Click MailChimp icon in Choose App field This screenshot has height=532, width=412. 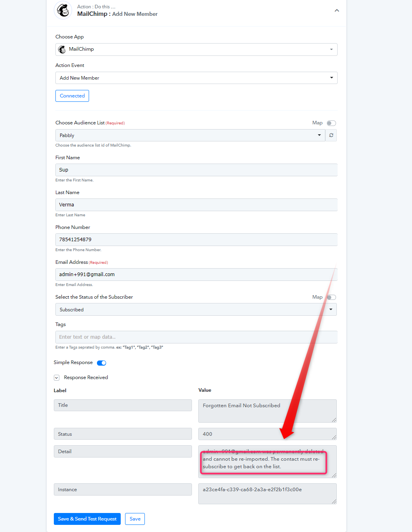pos(62,50)
